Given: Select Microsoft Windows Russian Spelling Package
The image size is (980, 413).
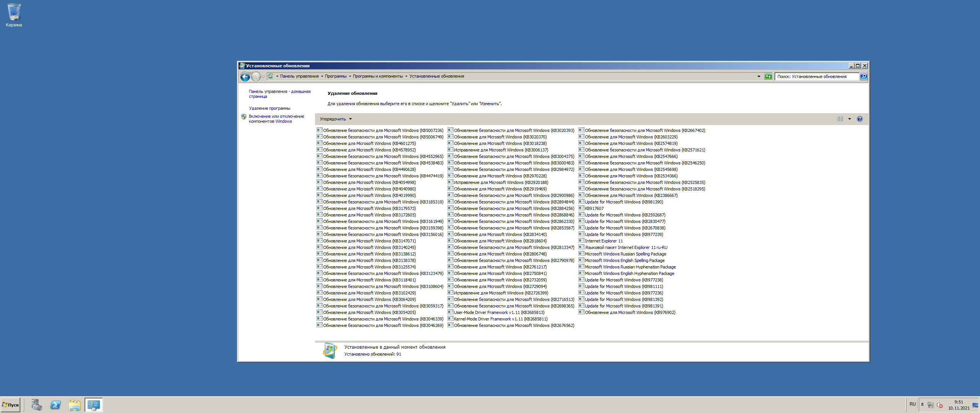Looking at the screenshot, I should [622, 254].
